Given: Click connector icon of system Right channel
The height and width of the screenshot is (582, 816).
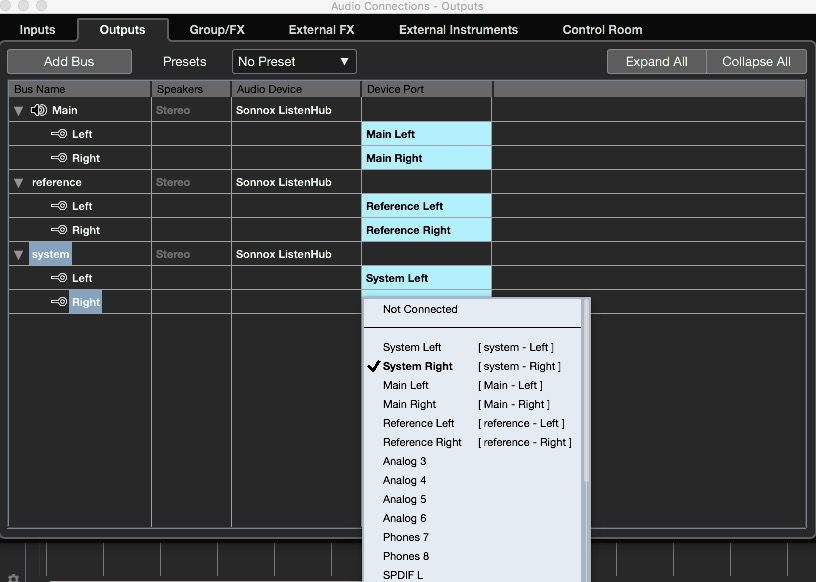Looking at the screenshot, I should coord(59,302).
